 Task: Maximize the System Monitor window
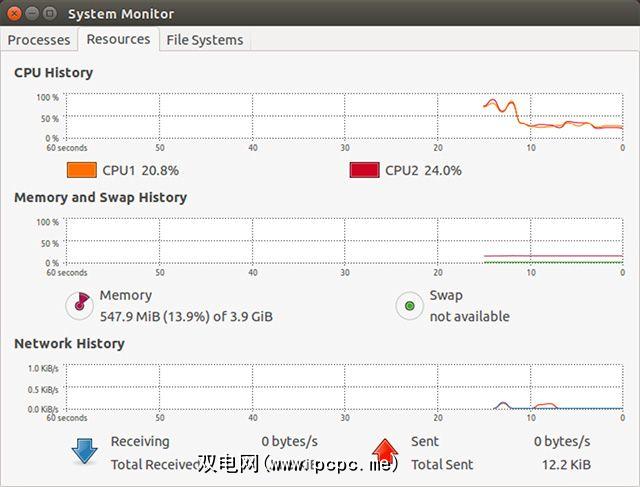tap(50, 13)
